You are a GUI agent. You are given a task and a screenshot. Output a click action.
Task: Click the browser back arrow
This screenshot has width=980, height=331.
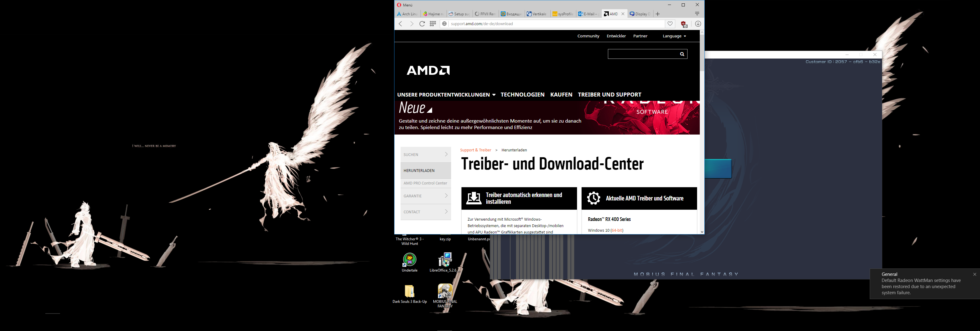[400, 24]
